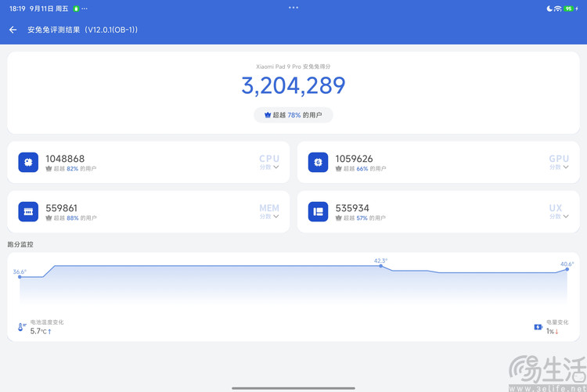
Task: Tap the UX label text
Action: pyautogui.click(x=556, y=208)
